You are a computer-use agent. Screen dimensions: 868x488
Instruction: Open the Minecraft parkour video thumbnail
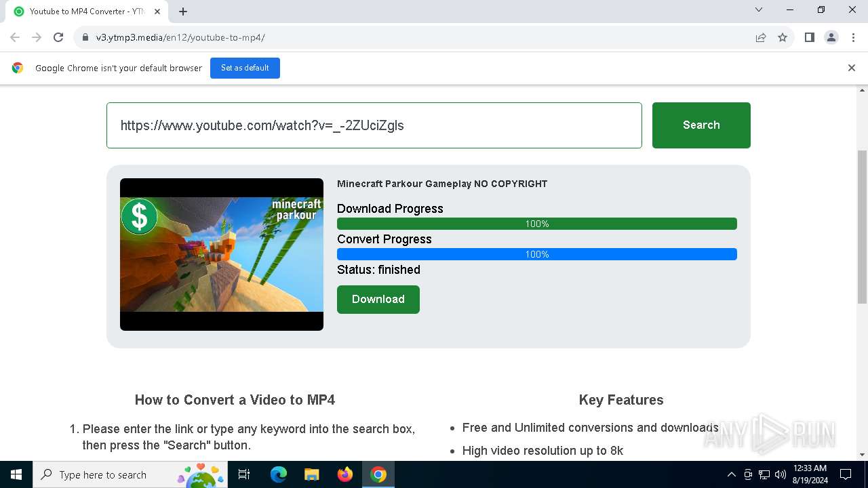point(222,255)
